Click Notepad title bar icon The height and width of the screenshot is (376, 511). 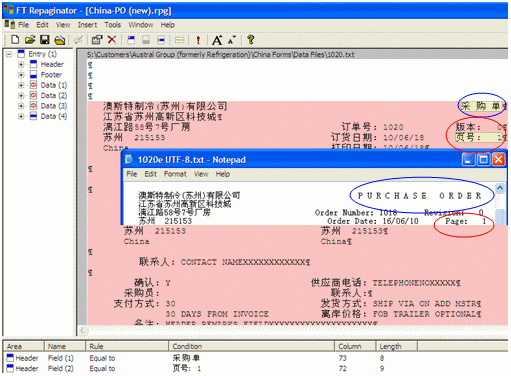click(x=129, y=160)
